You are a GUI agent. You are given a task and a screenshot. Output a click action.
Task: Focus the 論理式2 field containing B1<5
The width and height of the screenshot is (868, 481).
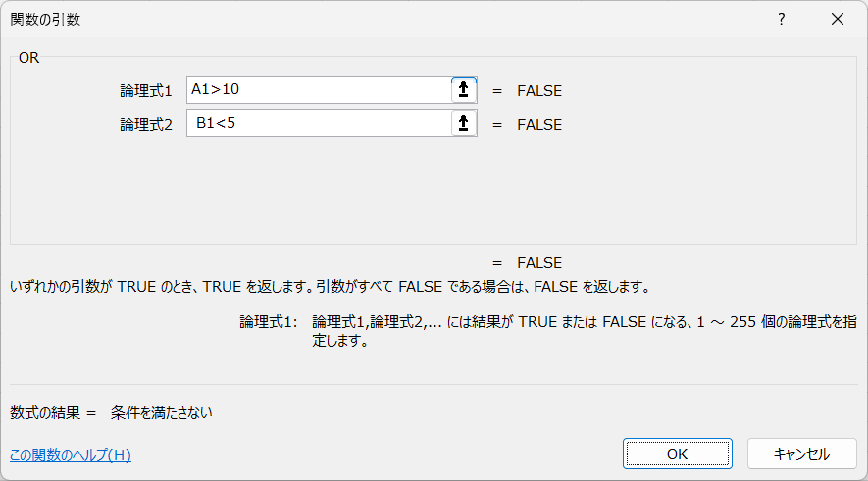pyautogui.click(x=319, y=123)
